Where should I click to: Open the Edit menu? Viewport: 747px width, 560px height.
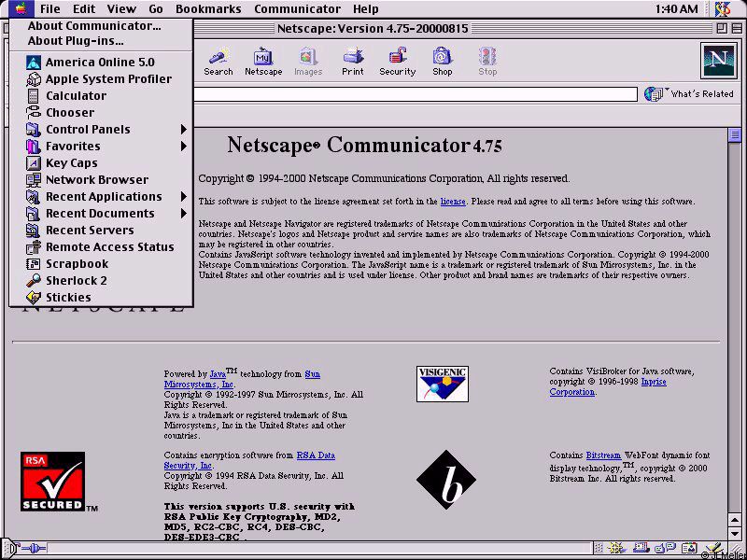coord(84,9)
